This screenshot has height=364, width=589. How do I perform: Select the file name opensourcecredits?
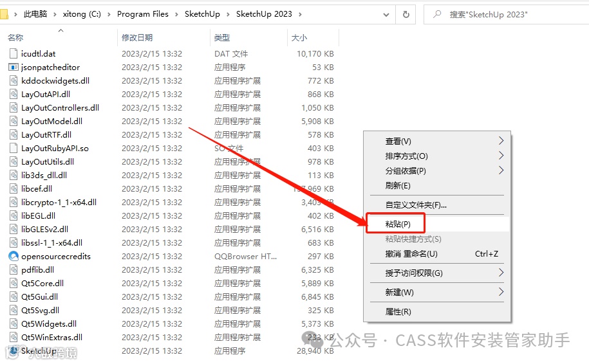[x=56, y=257]
